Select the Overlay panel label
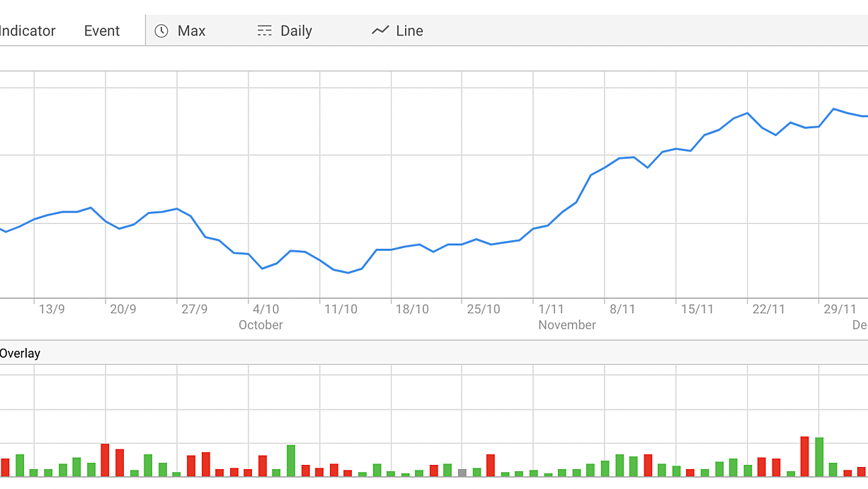Viewport: 868px width, 489px height. point(20,353)
